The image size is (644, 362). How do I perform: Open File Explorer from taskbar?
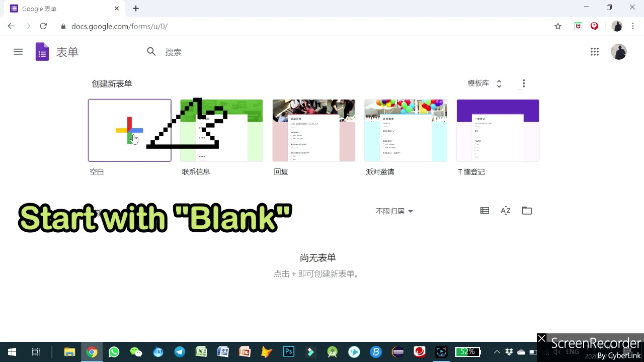(x=69, y=352)
